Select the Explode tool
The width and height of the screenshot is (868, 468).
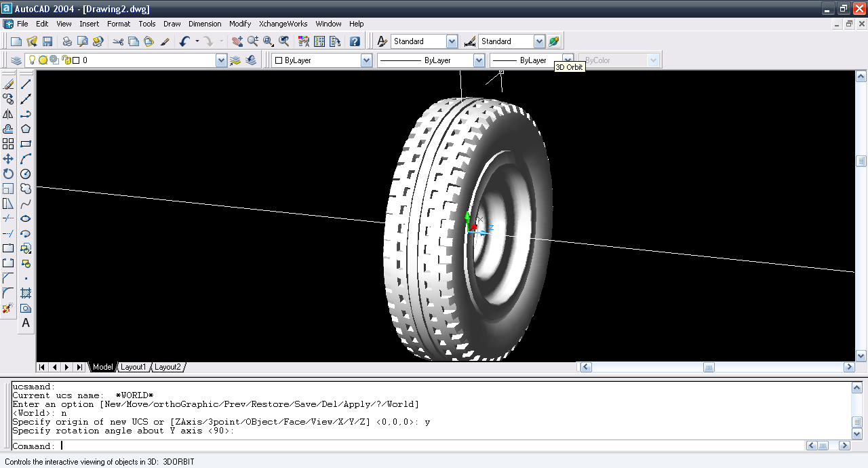click(x=8, y=308)
